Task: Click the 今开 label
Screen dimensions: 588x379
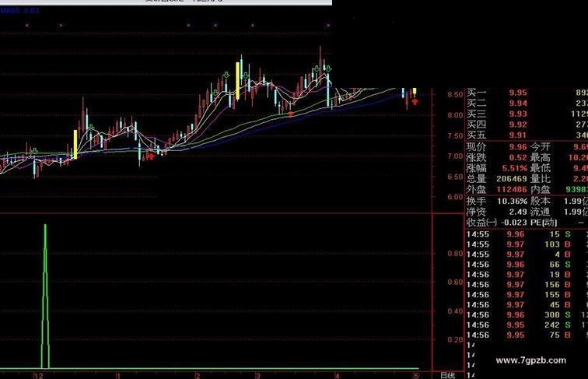Action: point(541,147)
